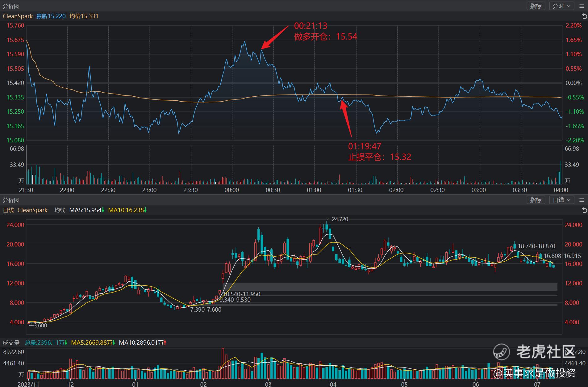This screenshot has width=588, height=387.
Task: Click the 指标 button in the daily chart
Action: pyautogui.click(x=536, y=200)
